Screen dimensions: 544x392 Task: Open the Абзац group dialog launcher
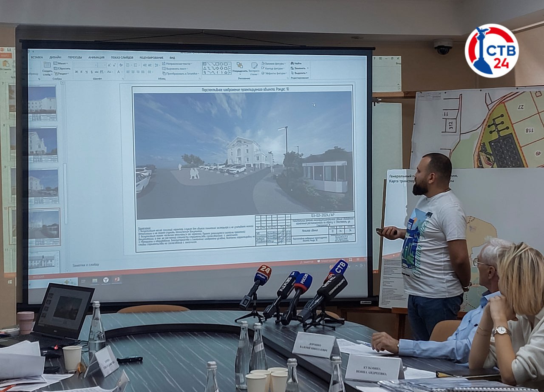point(199,79)
